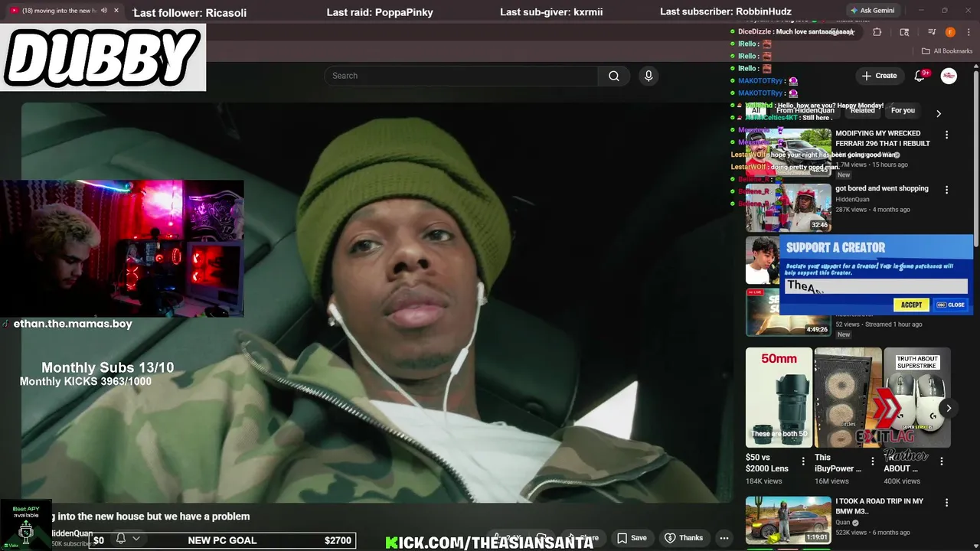The width and height of the screenshot is (980, 551).
Task: Activate voice search microphone icon
Action: click(x=648, y=76)
